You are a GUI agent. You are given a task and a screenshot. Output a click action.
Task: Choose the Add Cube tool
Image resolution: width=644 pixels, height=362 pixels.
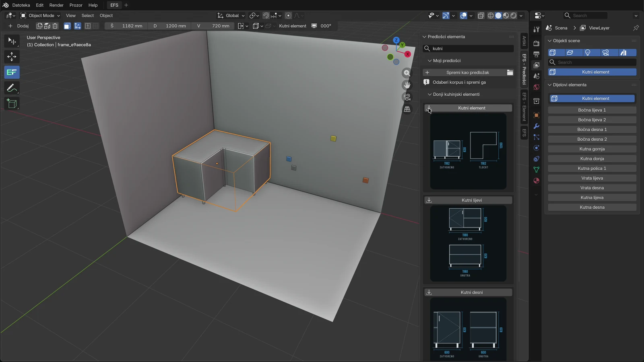12,104
